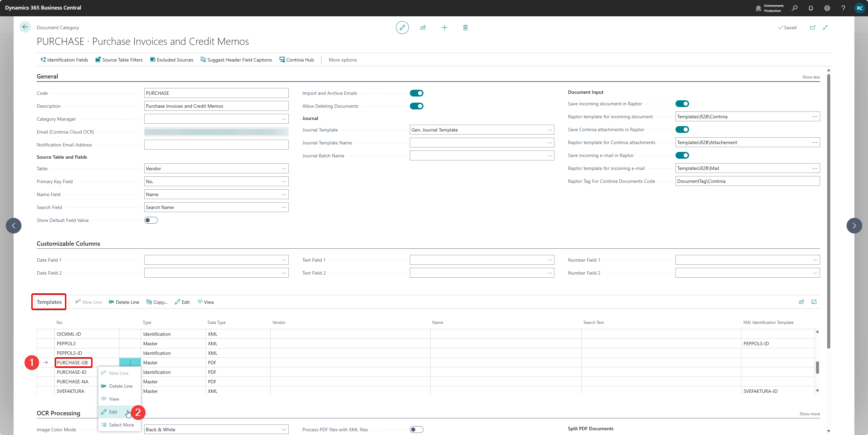Click the edit pencil icon in page header
The height and width of the screenshot is (435, 868).
pyautogui.click(x=402, y=28)
